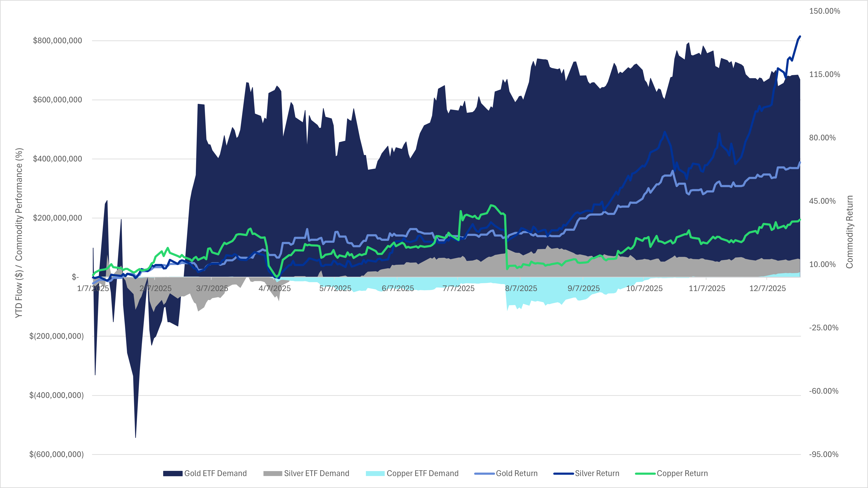868x488 pixels.
Task: Click the $800,000,000 left axis label
Action: tap(57, 40)
